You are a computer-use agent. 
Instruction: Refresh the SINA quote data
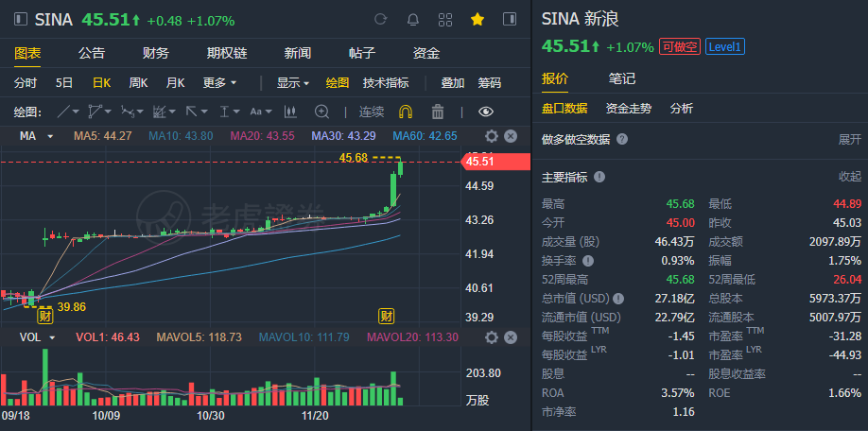pyautogui.click(x=380, y=19)
